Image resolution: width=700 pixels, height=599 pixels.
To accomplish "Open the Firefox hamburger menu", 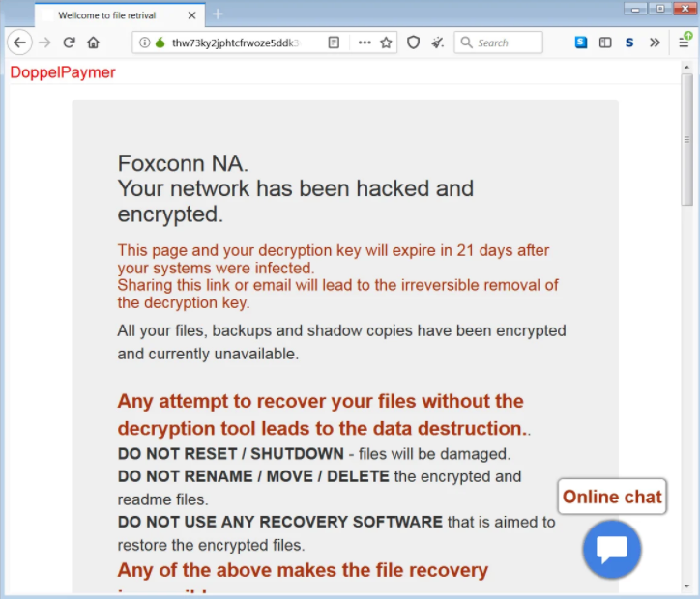I will pos(685,42).
